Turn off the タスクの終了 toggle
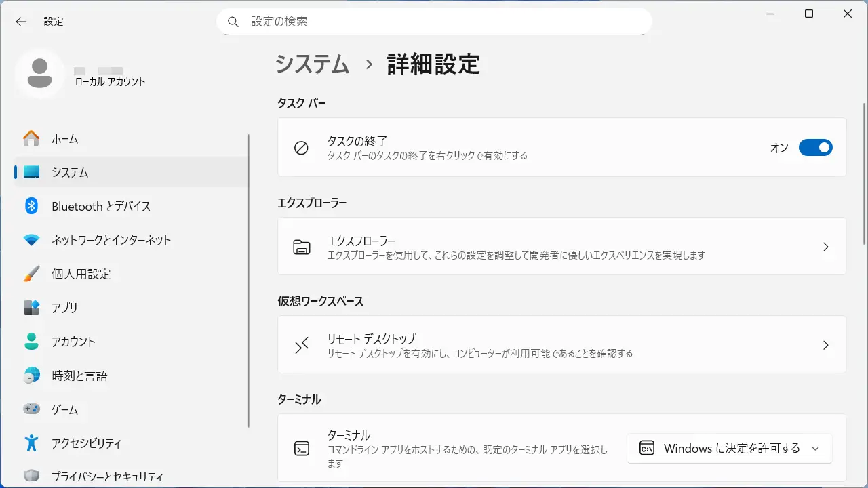Viewport: 868px width, 488px height. tap(815, 148)
